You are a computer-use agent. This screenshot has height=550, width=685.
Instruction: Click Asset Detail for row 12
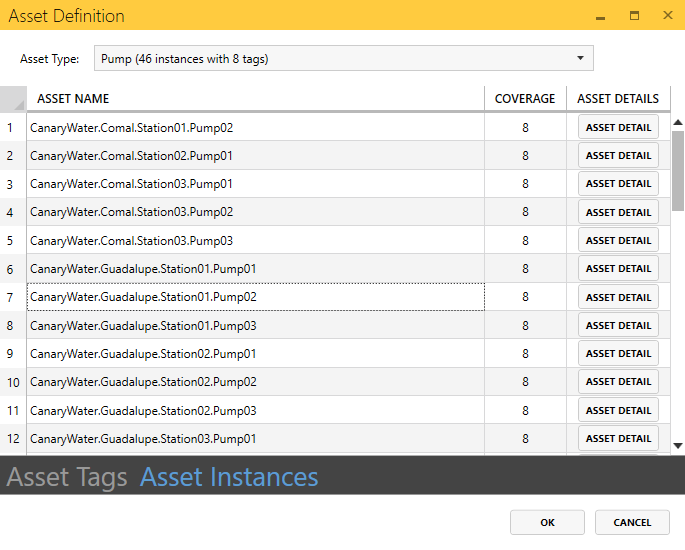pos(618,438)
